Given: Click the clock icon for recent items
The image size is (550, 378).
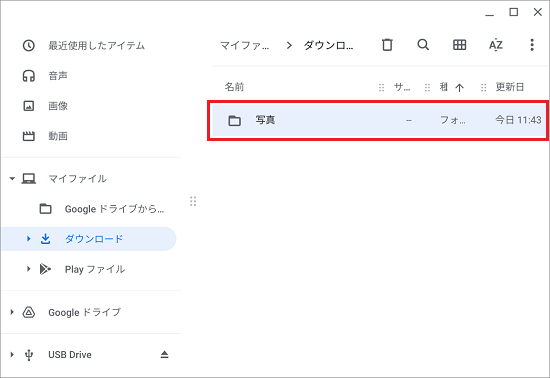Looking at the screenshot, I should 29,46.
